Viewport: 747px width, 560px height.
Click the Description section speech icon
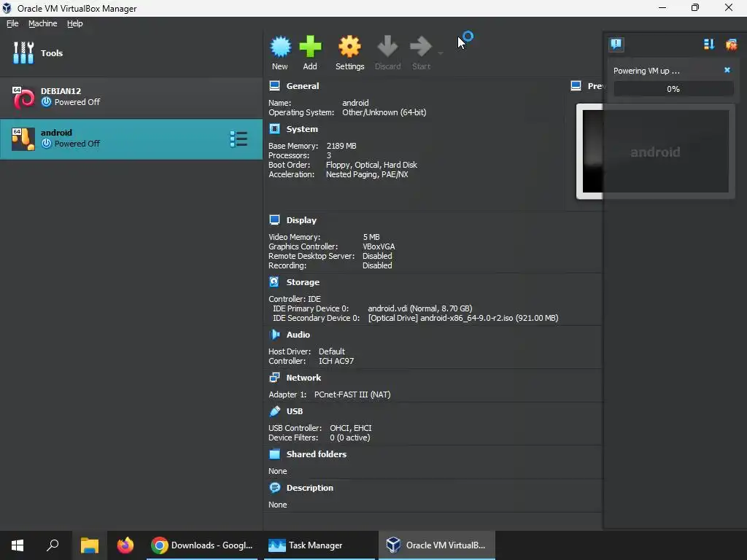click(x=274, y=488)
